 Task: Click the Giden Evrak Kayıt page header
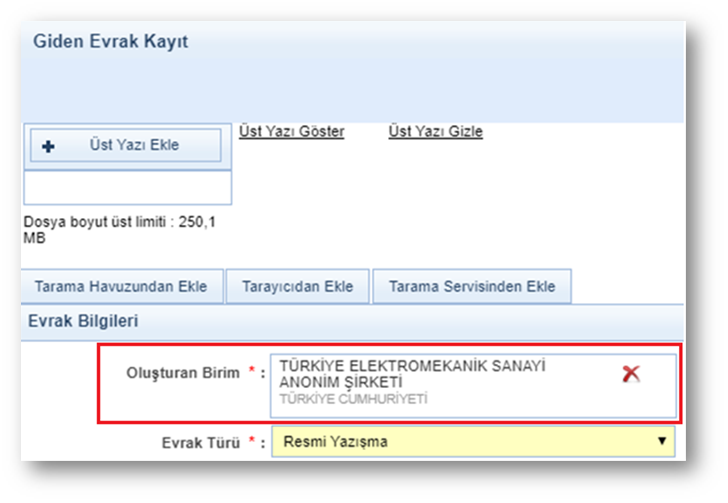click(111, 42)
